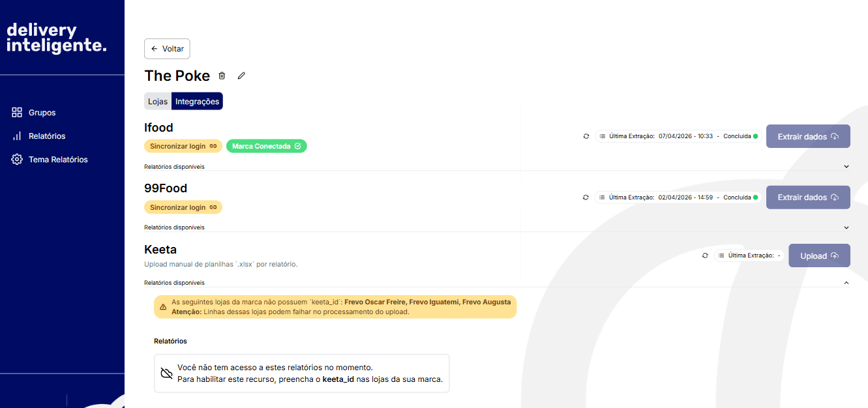Expand Ifood Relatórios disponíveis chevron

tap(846, 167)
